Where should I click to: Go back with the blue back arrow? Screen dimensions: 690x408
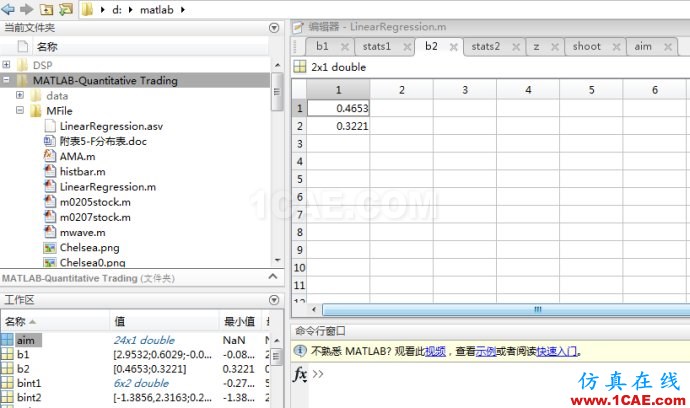coord(7,9)
